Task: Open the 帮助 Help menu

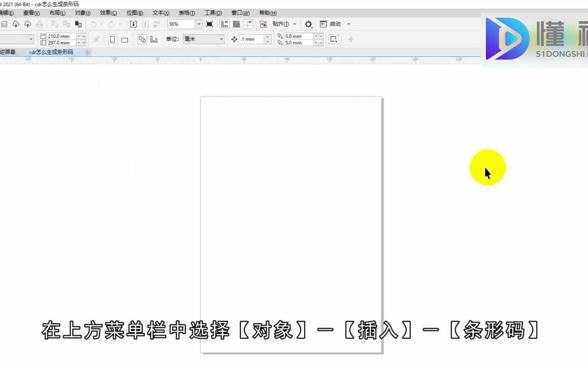Action: pyautogui.click(x=268, y=13)
